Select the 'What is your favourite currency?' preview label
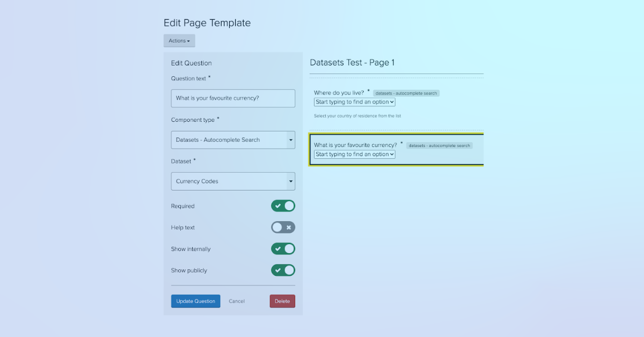Screen dimensions: 644x337 click(355, 145)
